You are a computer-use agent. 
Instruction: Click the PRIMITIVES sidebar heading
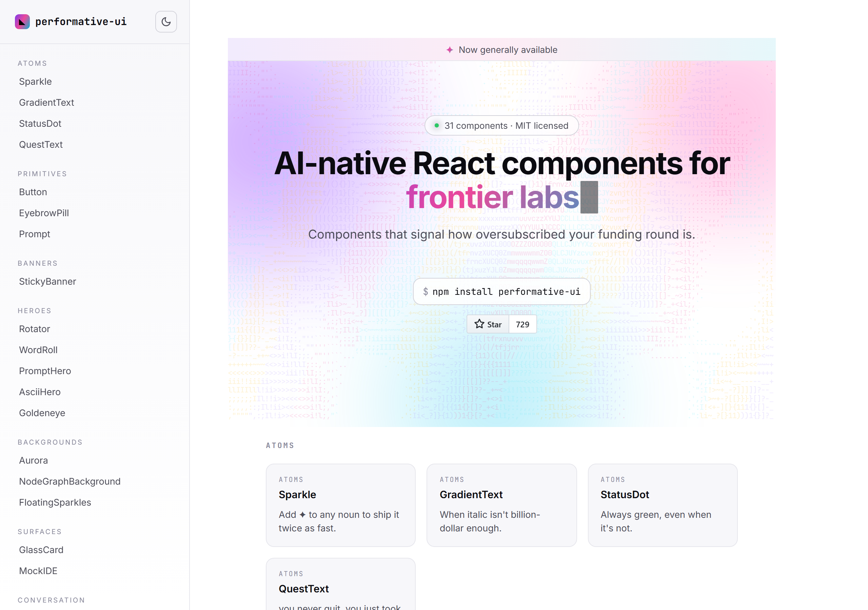click(42, 174)
